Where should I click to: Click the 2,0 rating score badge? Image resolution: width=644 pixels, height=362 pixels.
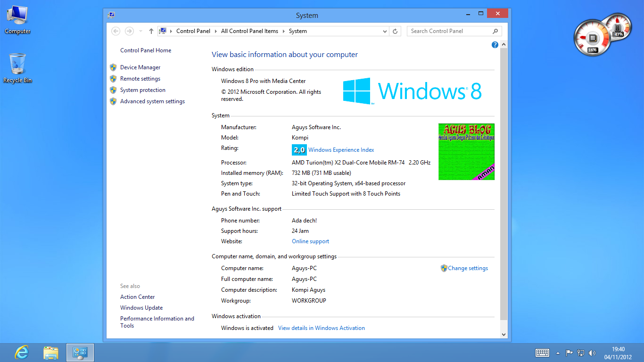click(x=299, y=150)
